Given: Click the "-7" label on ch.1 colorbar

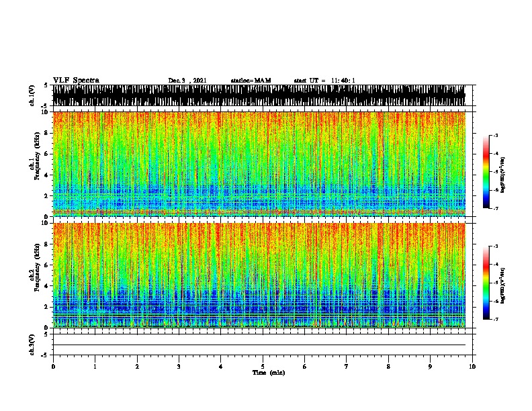Looking at the screenshot, I should [x=496, y=208].
